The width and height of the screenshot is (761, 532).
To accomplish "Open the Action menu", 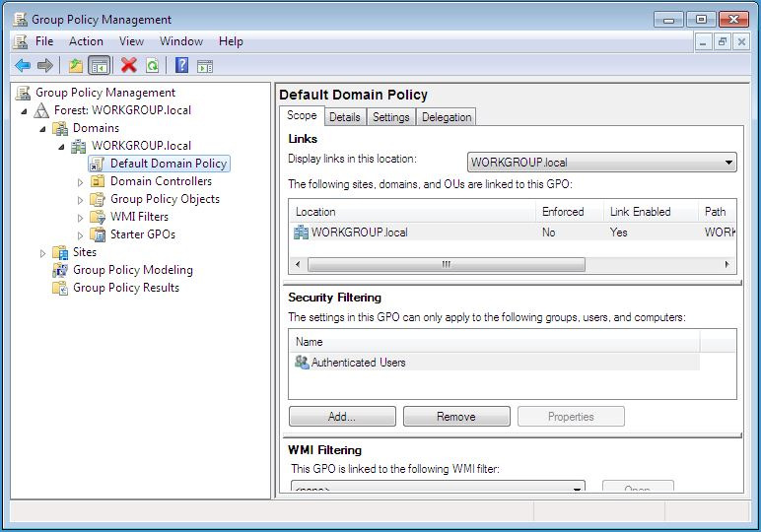I will [86, 41].
